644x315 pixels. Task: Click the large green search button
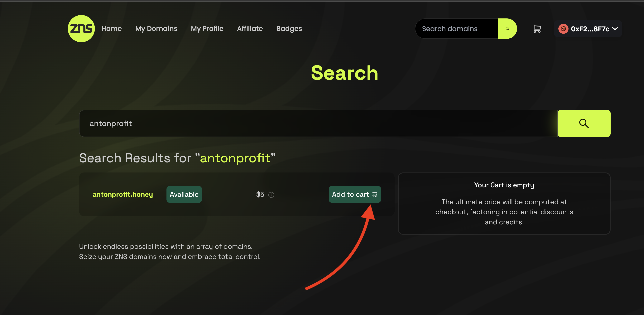point(584,123)
